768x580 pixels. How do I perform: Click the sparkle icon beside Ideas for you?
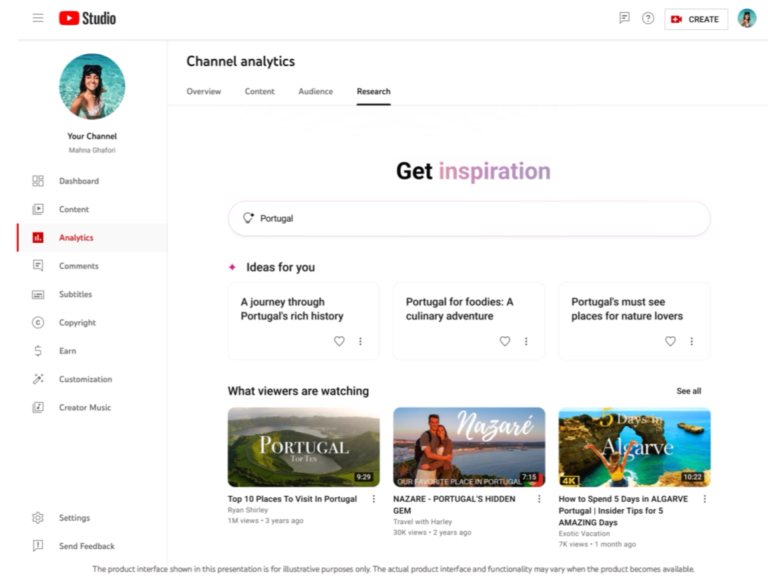tap(233, 267)
